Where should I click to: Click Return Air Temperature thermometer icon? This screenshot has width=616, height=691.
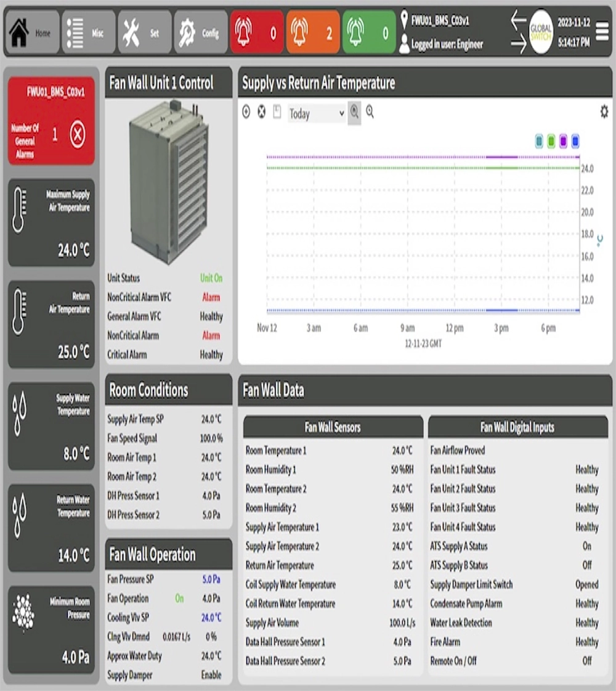19,311
